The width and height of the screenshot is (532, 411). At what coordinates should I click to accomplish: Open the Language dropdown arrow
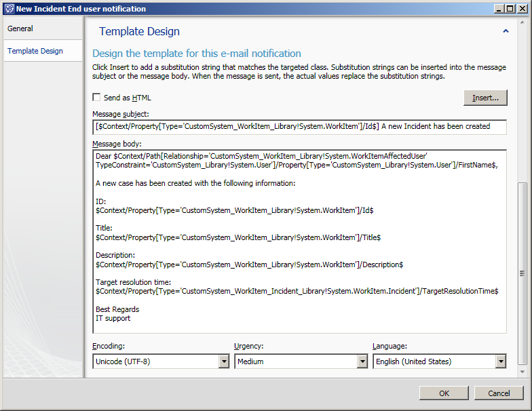501,361
